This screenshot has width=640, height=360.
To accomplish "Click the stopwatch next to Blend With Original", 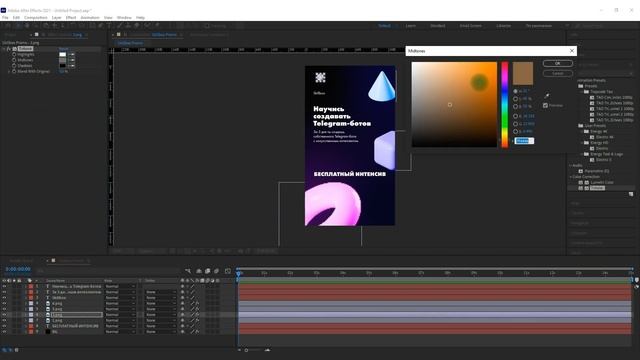I will [14, 71].
